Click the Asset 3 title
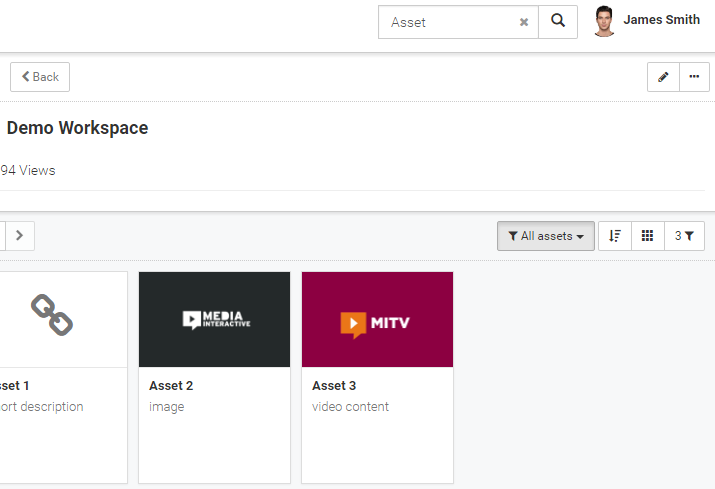The width and height of the screenshot is (715, 489). tap(334, 385)
